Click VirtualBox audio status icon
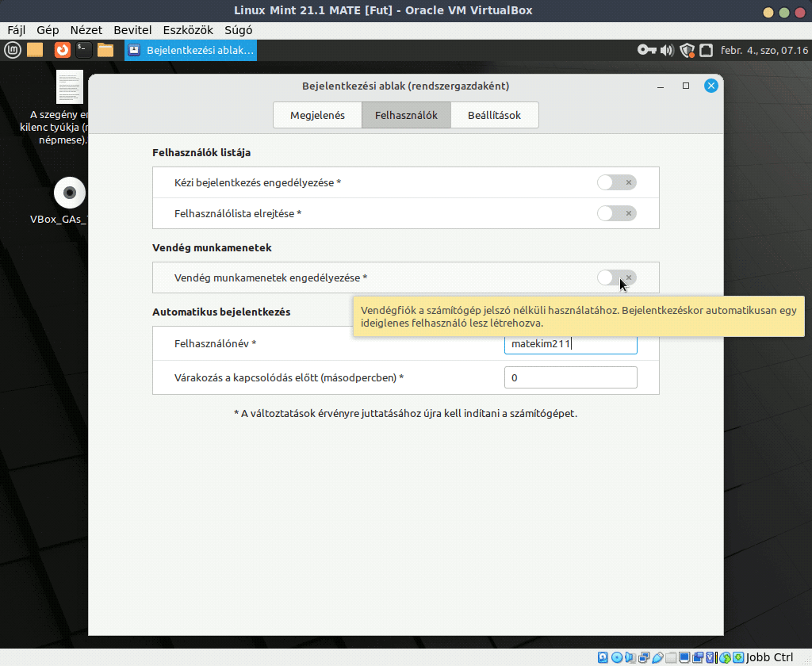This screenshot has height=666, width=812. [x=630, y=657]
